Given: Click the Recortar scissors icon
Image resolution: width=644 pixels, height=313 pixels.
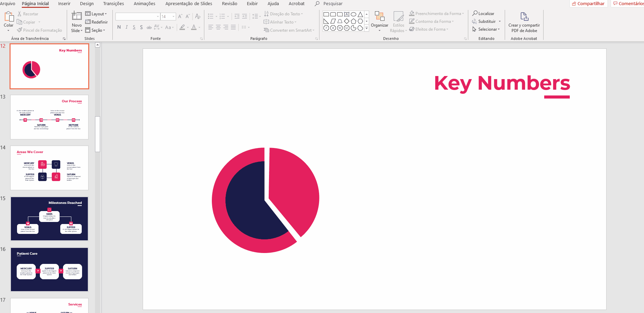Looking at the screenshot, I should click(x=19, y=14).
